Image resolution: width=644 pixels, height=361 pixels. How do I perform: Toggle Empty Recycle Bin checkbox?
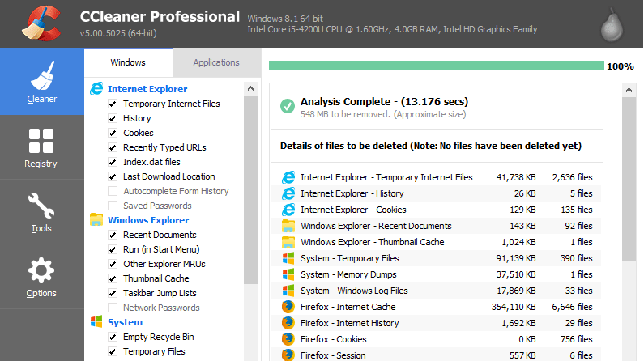tap(113, 337)
